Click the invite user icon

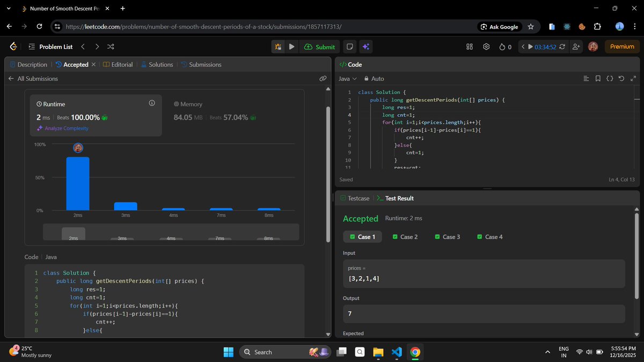click(576, 47)
